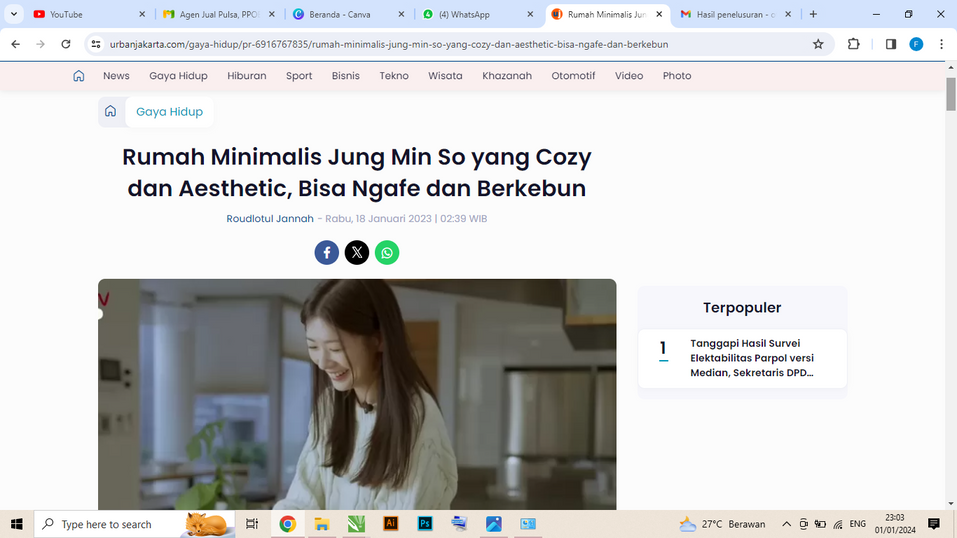Share article on Facebook
Image resolution: width=957 pixels, height=538 pixels.
(x=327, y=252)
